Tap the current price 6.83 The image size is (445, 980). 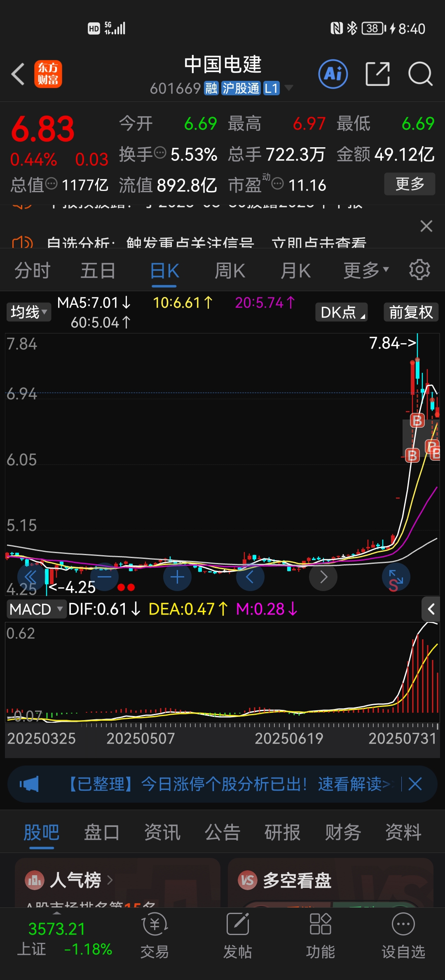[43, 129]
